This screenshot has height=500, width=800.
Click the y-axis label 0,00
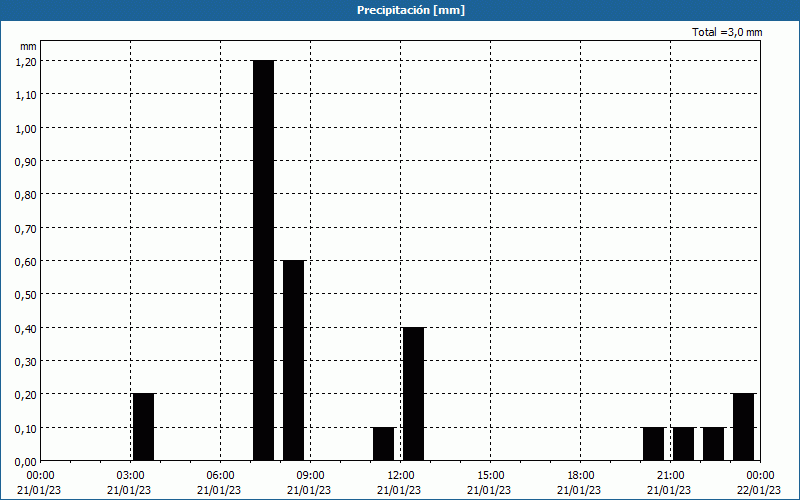click(26, 461)
